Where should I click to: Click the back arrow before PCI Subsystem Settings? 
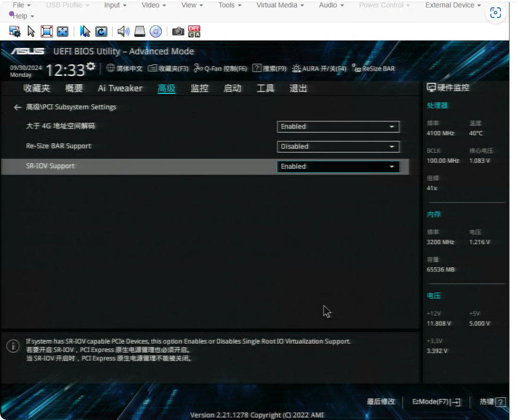(17, 108)
